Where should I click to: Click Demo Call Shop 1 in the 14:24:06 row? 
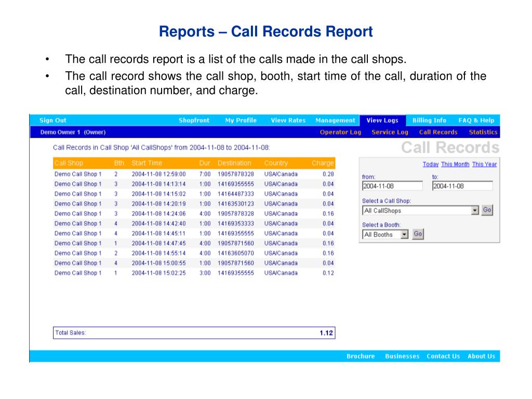click(78, 214)
